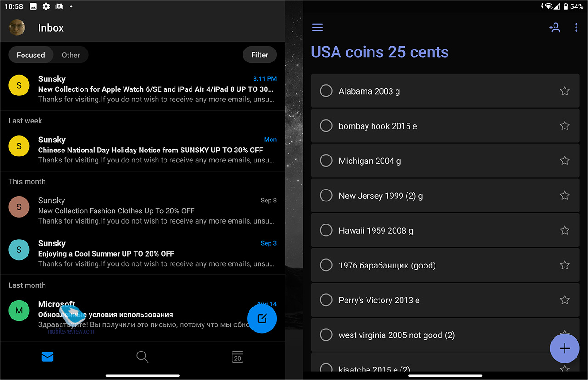Open Microsoft email from last month
The image size is (588, 380).
138,314
